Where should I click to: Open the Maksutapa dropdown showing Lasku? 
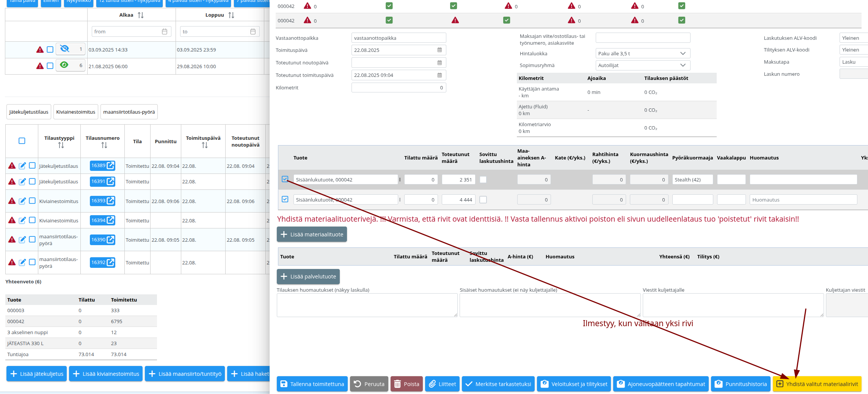tap(853, 62)
